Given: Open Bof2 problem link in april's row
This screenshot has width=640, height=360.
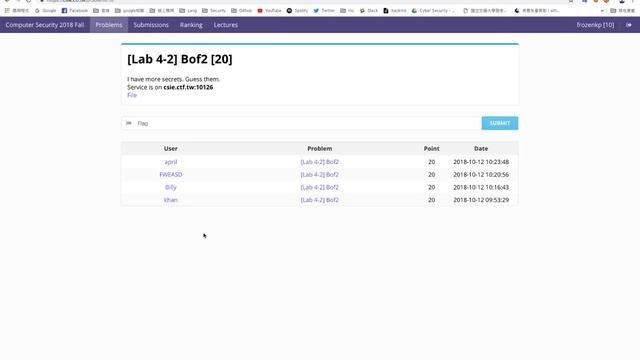Looking at the screenshot, I should tap(320, 162).
